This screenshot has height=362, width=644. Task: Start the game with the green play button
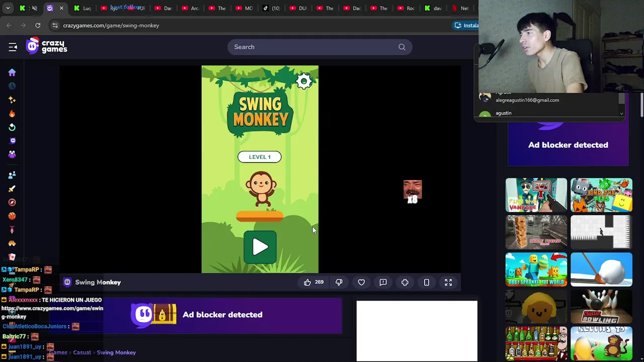click(x=260, y=247)
